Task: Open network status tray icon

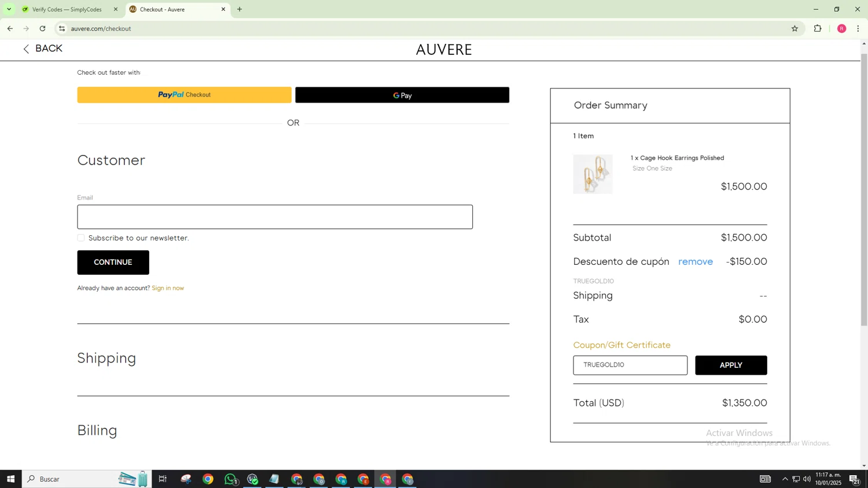Action: (796, 479)
